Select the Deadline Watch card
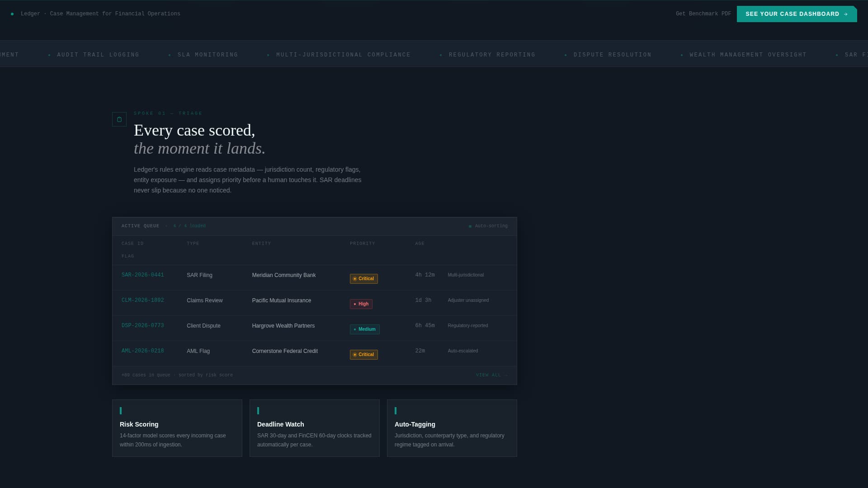 coord(315,428)
